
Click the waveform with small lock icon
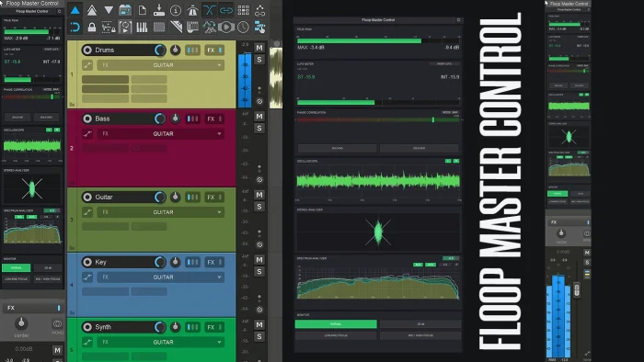click(x=109, y=28)
